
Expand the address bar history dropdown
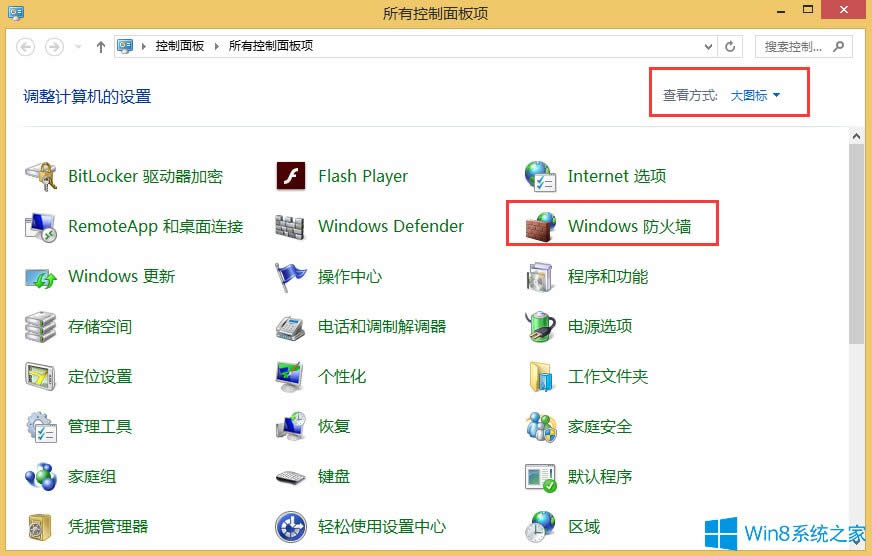pos(708,47)
